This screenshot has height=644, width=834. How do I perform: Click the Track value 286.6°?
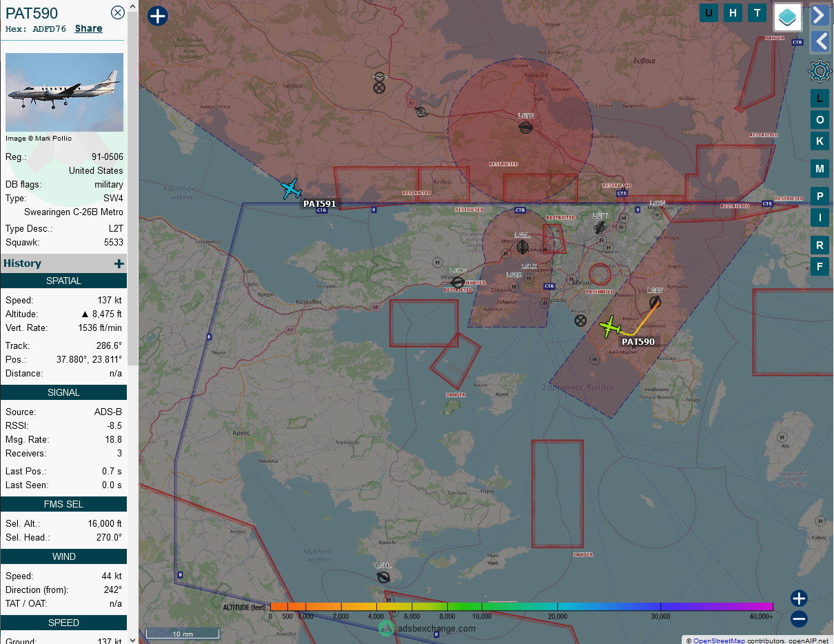click(109, 345)
